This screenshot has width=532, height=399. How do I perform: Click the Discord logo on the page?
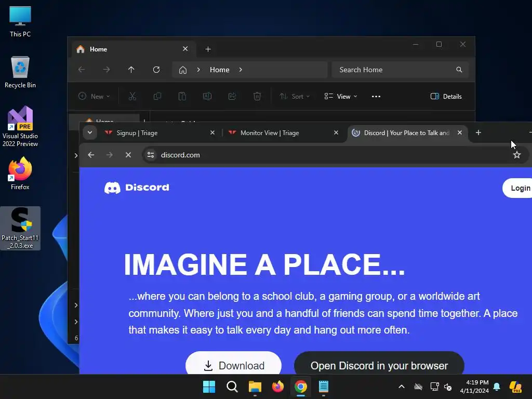point(137,187)
